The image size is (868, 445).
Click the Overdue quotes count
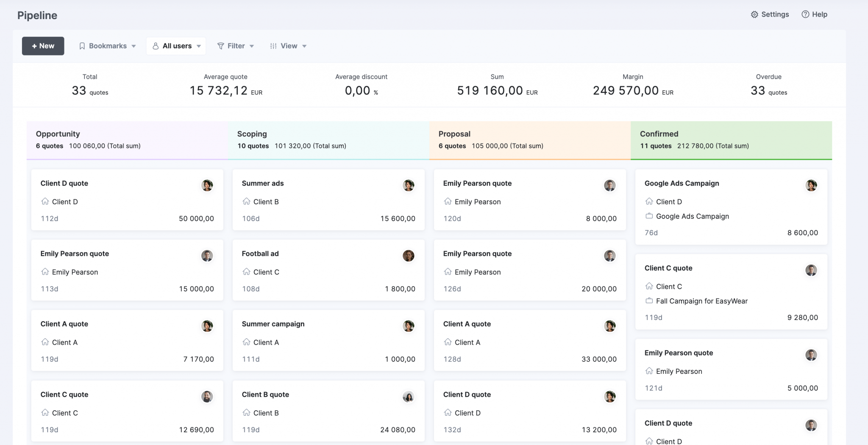click(x=769, y=90)
